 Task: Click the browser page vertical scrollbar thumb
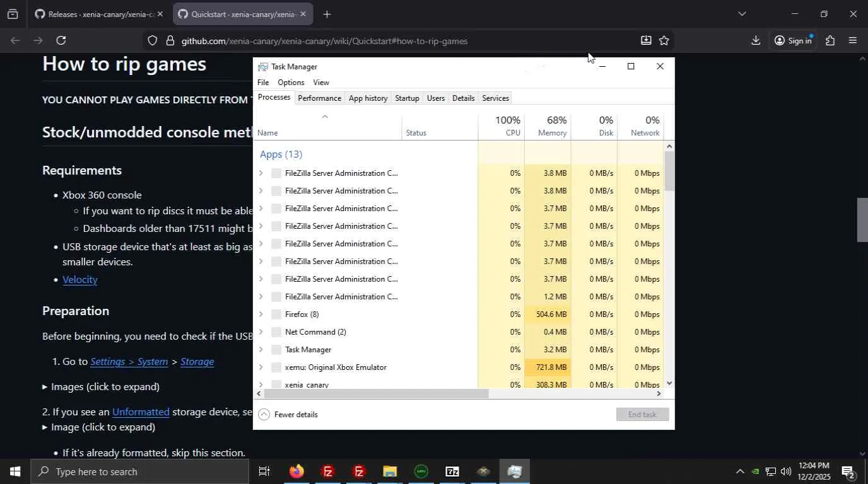[x=862, y=220]
